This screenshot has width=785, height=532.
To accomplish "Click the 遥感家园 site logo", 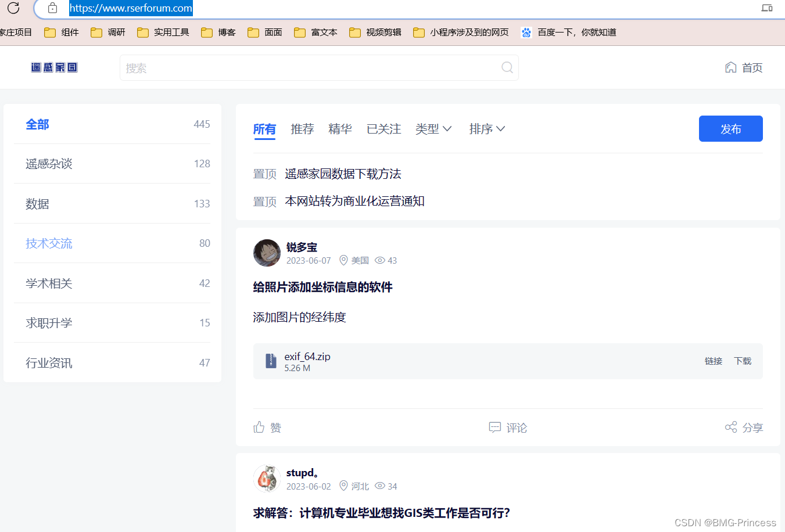I will [x=54, y=67].
